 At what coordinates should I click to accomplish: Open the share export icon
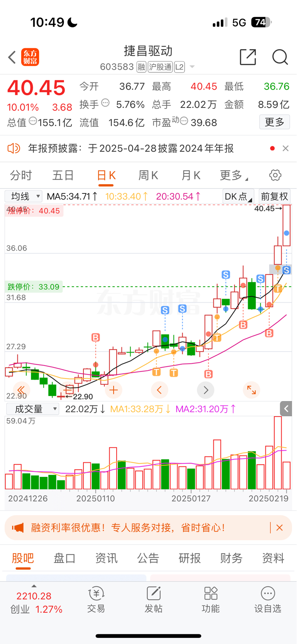[248, 57]
